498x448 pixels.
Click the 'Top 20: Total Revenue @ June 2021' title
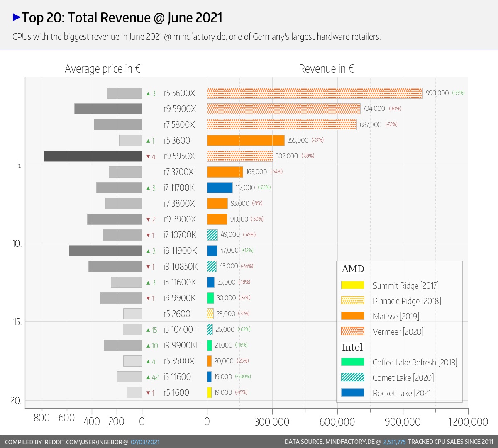point(122,17)
